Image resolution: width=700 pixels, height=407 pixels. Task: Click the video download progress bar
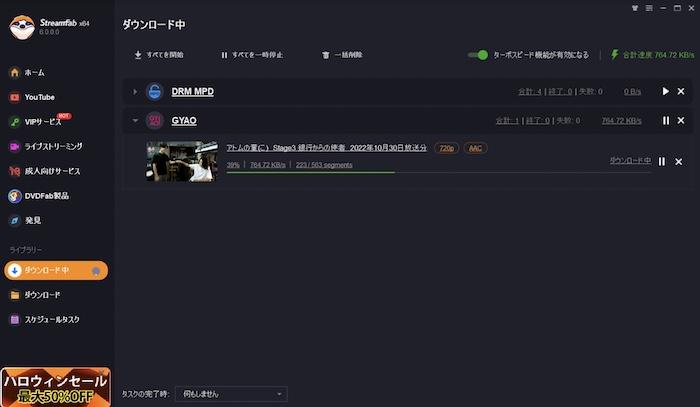click(438, 172)
